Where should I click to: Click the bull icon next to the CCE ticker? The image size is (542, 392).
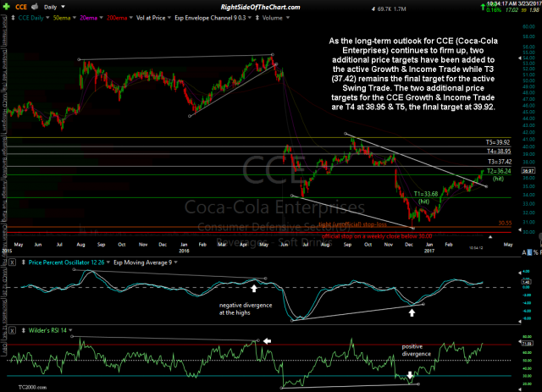(x=35, y=7)
